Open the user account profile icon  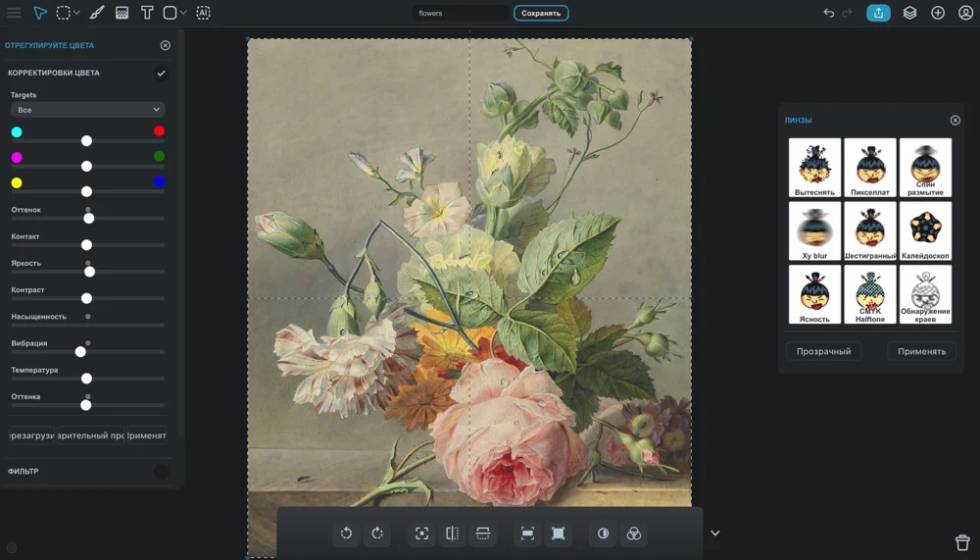(x=965, y=13)
